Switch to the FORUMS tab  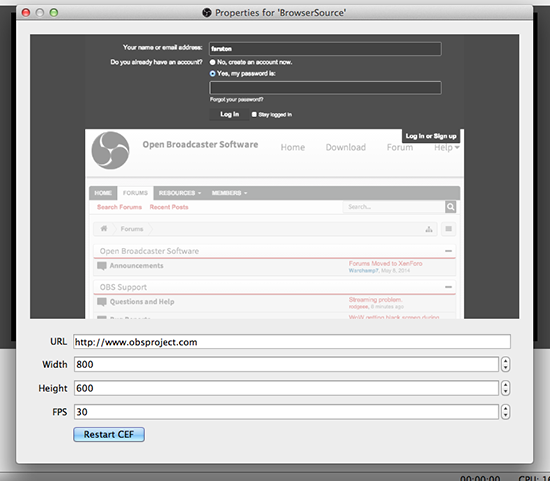[135, 193]
